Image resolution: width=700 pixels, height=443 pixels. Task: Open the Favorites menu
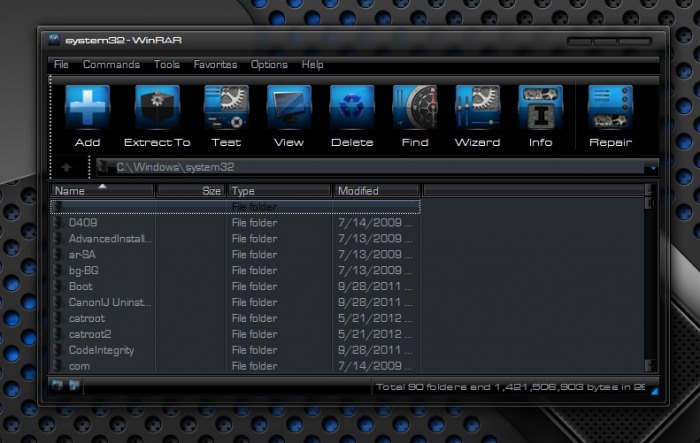(215, 64)
